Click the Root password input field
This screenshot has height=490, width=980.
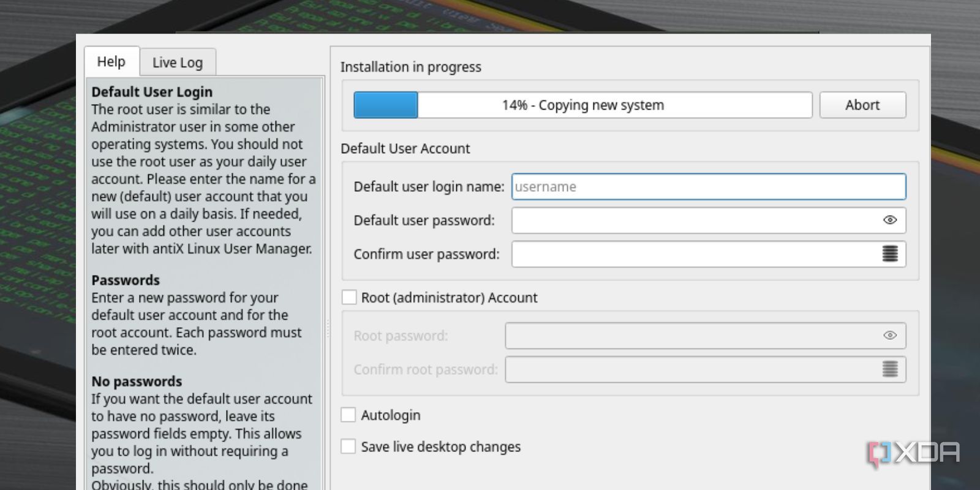point(706,336)
